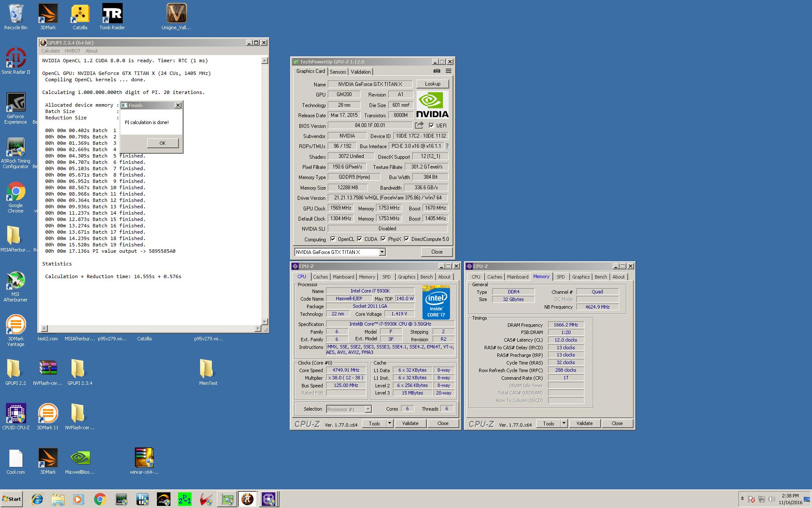Image resolution: width=812 pixels, height=508 pixels.
Task: Click Tools button in left CPU-Z window
Action: pyautogui.click(x=374, y=423)
